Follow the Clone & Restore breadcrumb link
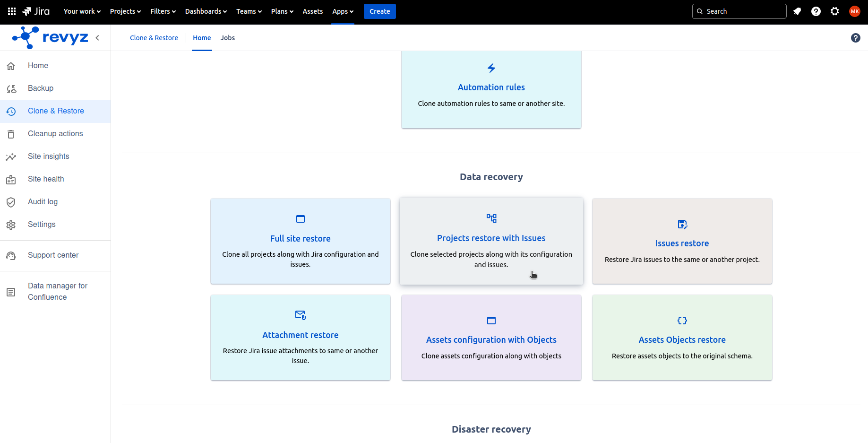 click(154, 38)
